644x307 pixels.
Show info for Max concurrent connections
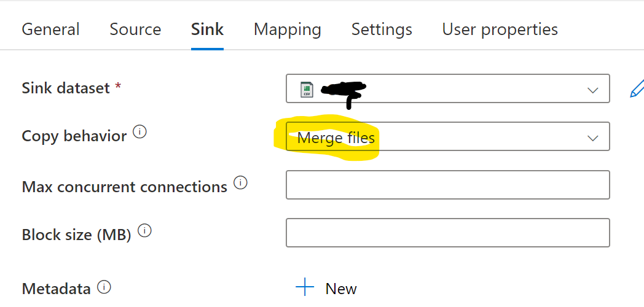coord(241,182)
